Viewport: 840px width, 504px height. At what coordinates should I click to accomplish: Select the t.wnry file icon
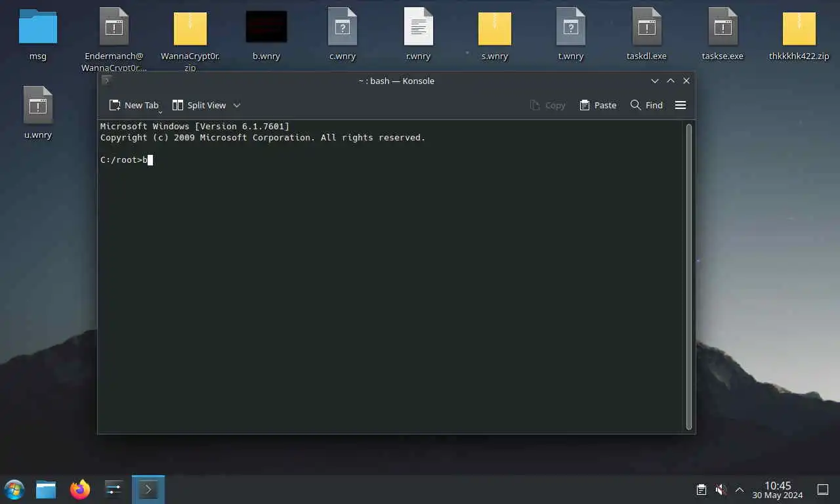571,27
